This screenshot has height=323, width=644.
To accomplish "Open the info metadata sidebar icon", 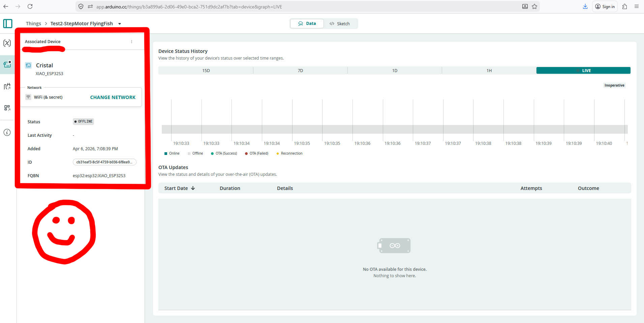I will [x=7, y=132].
